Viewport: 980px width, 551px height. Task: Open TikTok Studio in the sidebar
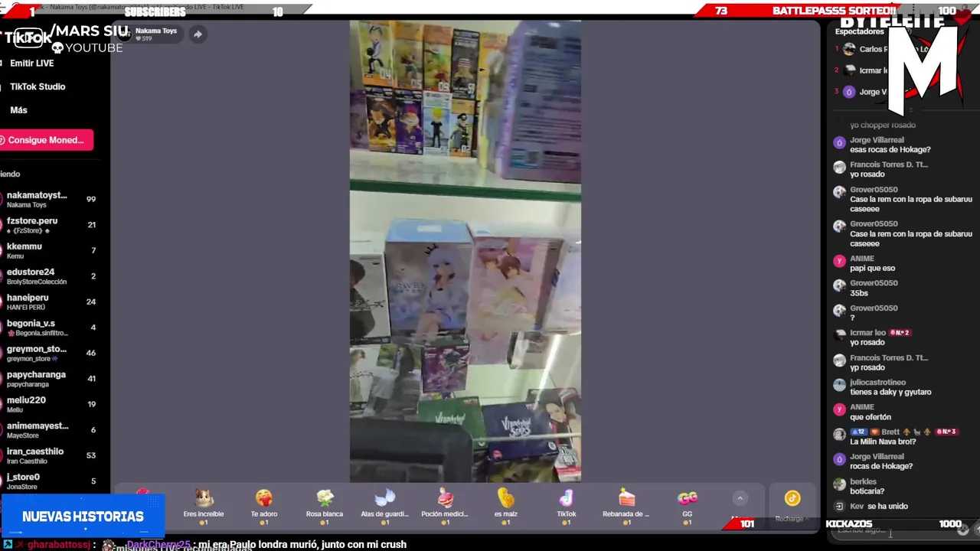pyautogui.click(x=38, y=86)
